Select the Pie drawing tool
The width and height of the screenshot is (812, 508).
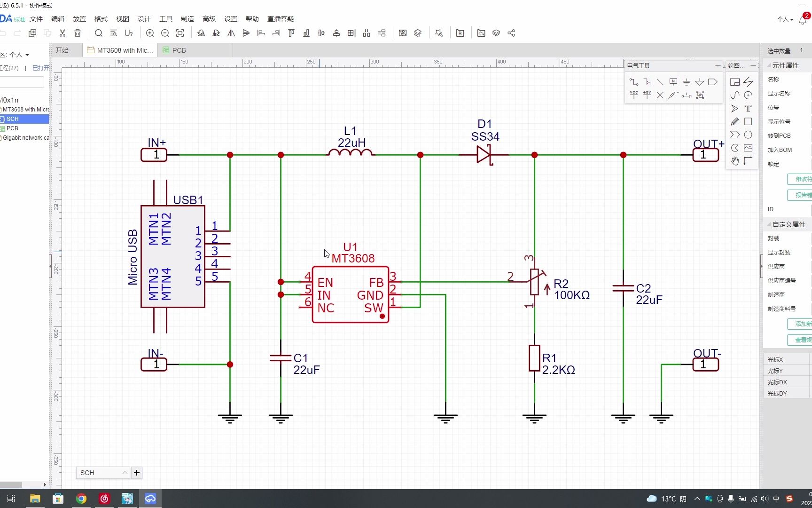click(735, 148)
